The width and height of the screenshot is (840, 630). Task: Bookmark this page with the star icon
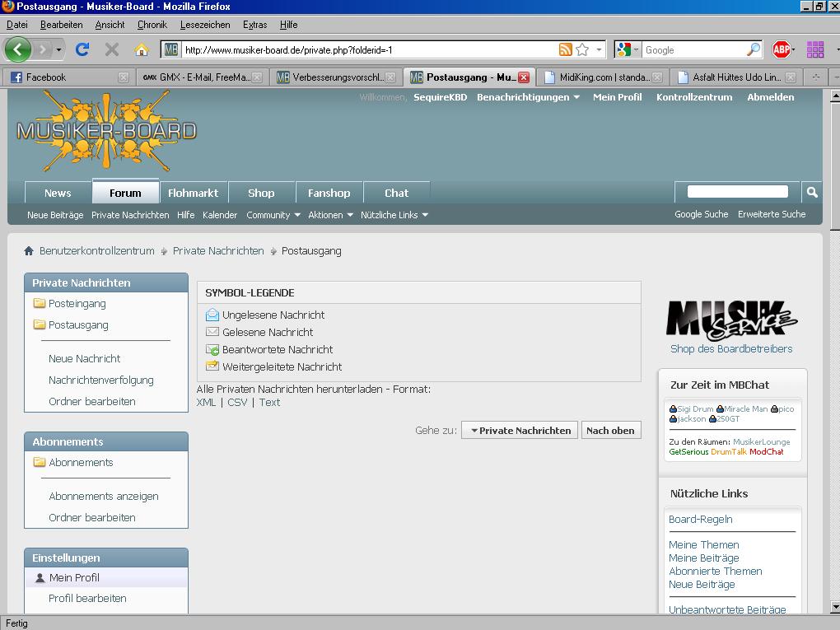(582, 49)
